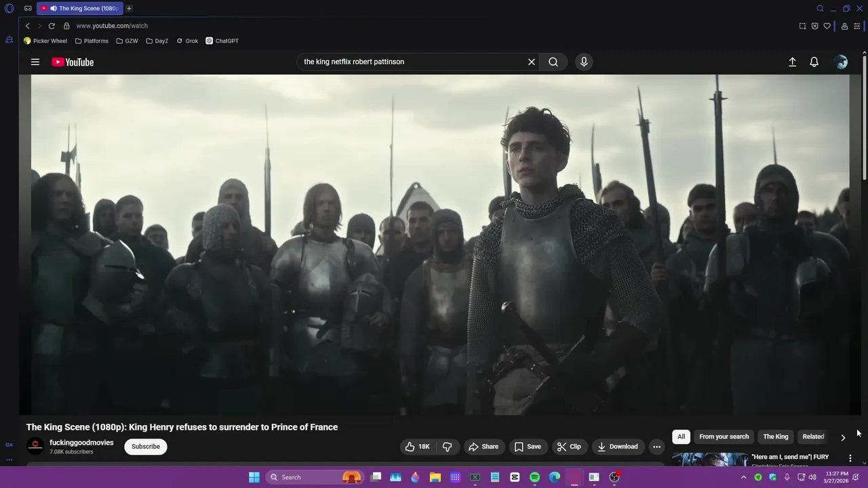Clear the YouTube search box text

532,62
